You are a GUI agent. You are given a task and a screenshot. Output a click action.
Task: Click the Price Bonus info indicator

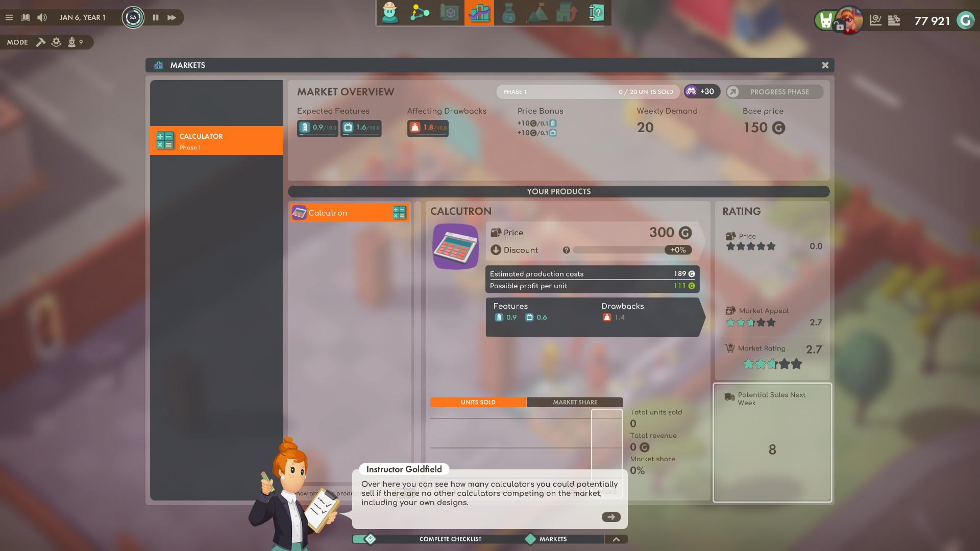(538, 111)
